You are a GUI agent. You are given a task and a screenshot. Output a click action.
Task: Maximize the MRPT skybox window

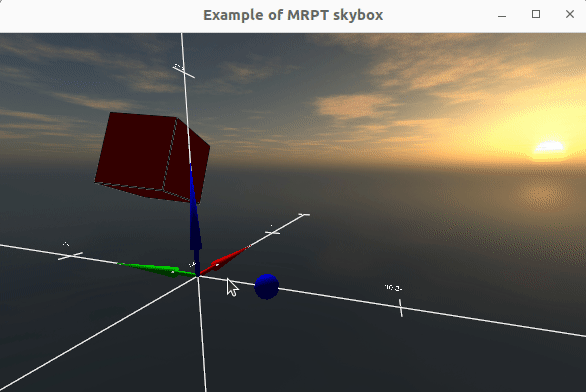[536, 14]
